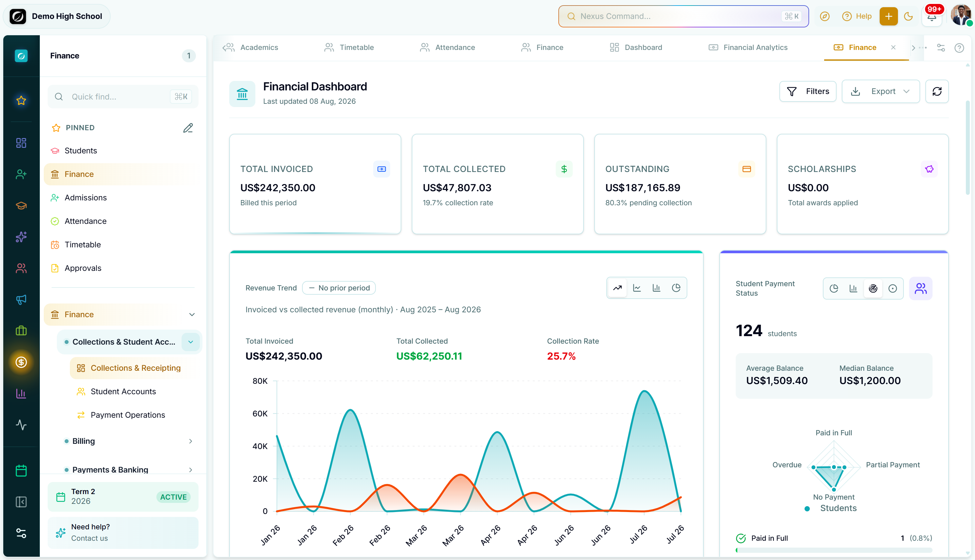Open the dashboard grid icon in left rail
Viewport: 975px width, 560px height.
[x=21, y=143]
